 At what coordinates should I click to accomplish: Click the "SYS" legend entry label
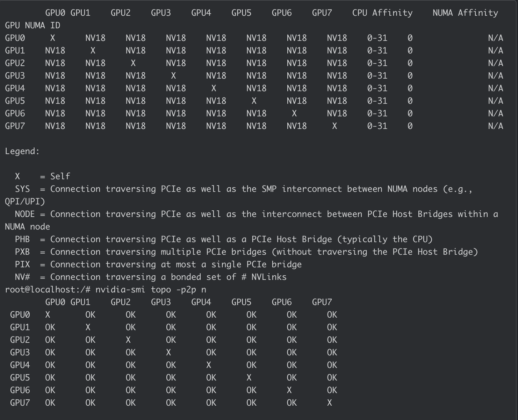click(x=22, y=189)
